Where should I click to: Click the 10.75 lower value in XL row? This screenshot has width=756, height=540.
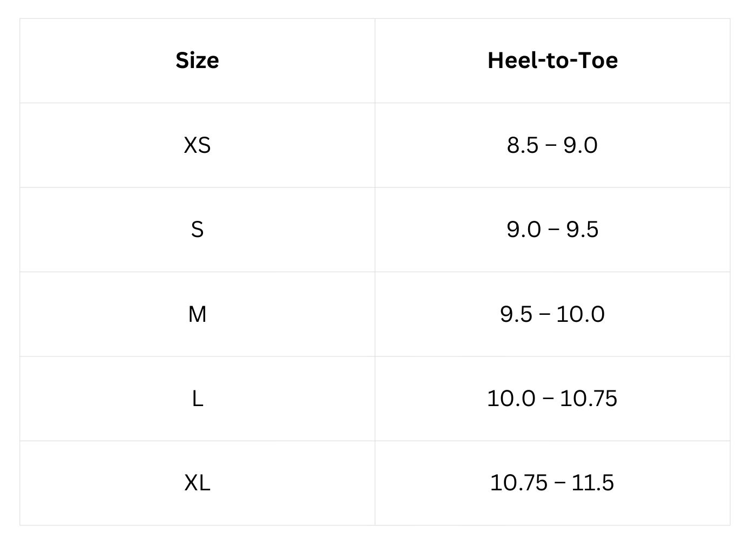coord(518,483)
